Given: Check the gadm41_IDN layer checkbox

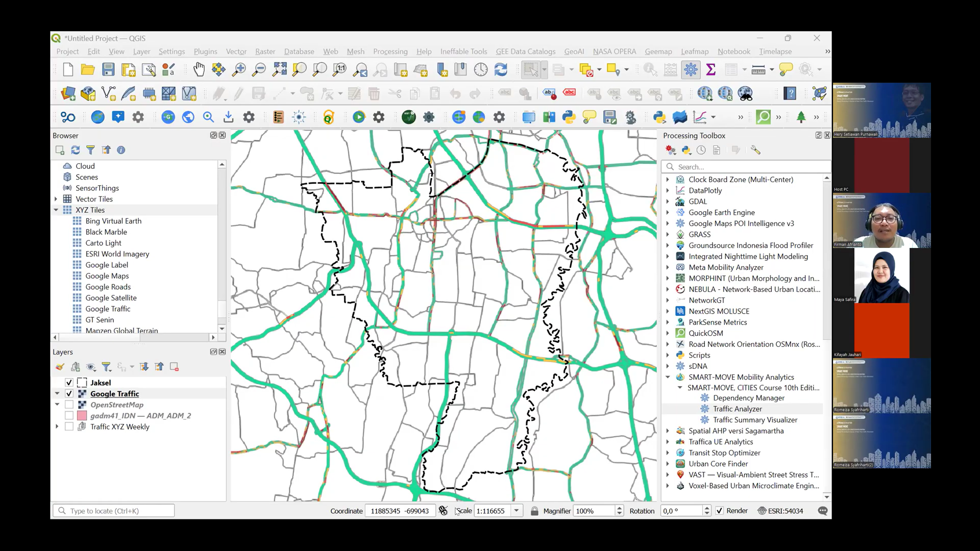Looking at the screenshot, I should coord(69,416).
